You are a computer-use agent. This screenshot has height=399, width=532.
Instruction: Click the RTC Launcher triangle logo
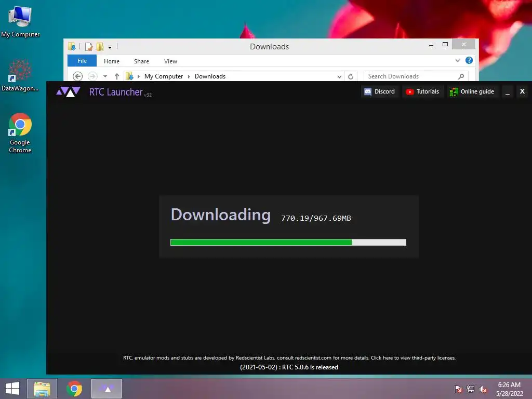[x=68, y=91]
